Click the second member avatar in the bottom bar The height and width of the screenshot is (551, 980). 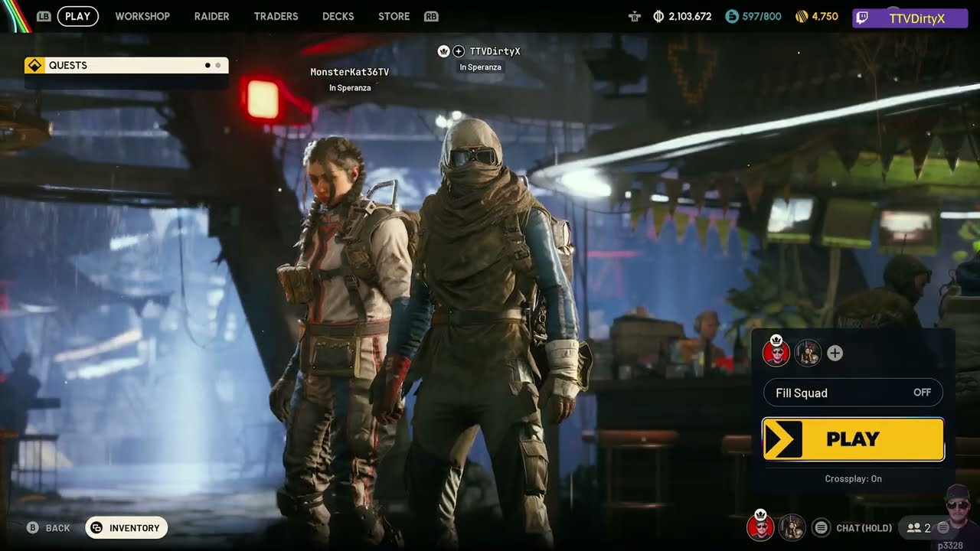point(792,527)
